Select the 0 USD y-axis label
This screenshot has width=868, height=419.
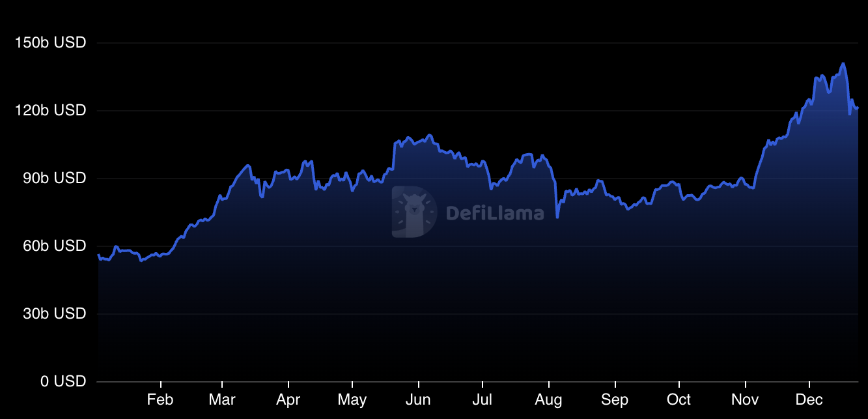tap(63, 382)
